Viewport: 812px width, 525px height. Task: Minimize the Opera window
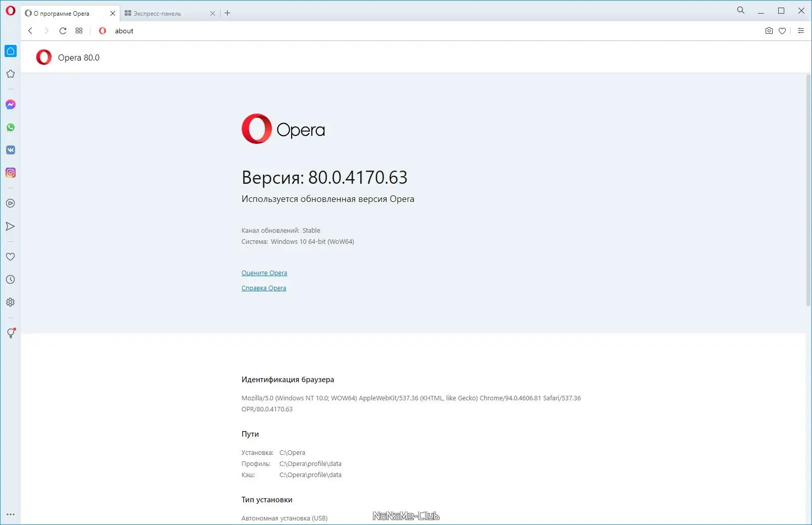tap(761, 11)
